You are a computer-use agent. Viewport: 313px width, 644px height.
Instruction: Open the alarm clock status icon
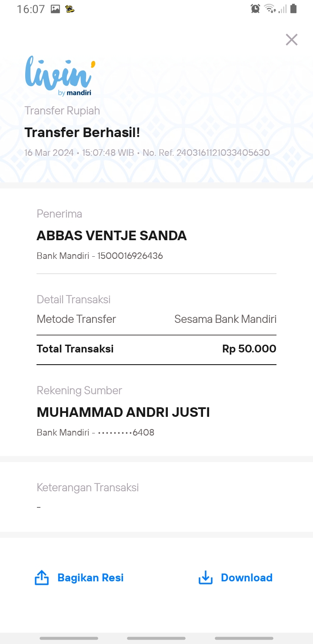pyautogui.click(x=255, y=8)
